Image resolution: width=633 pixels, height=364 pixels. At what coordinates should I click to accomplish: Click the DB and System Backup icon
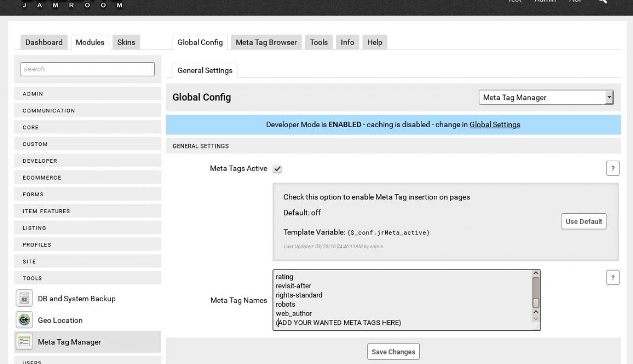24,298
